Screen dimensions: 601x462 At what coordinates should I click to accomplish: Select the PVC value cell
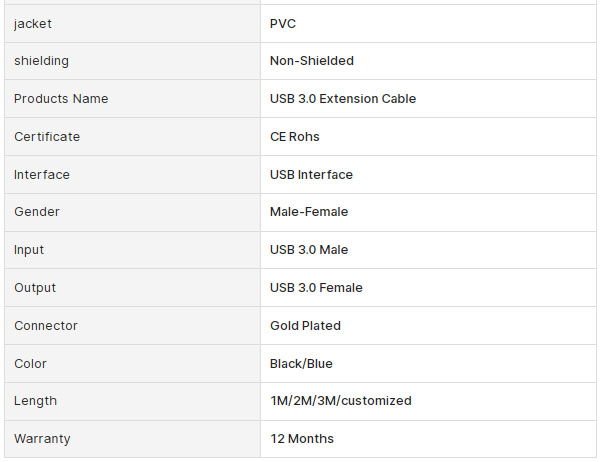pyautogui.click(x=428, y=23)
